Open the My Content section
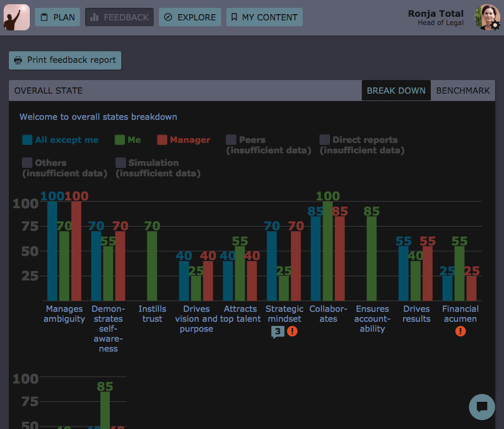The height and width of the screenshot is (429, 504). [265, 17]
